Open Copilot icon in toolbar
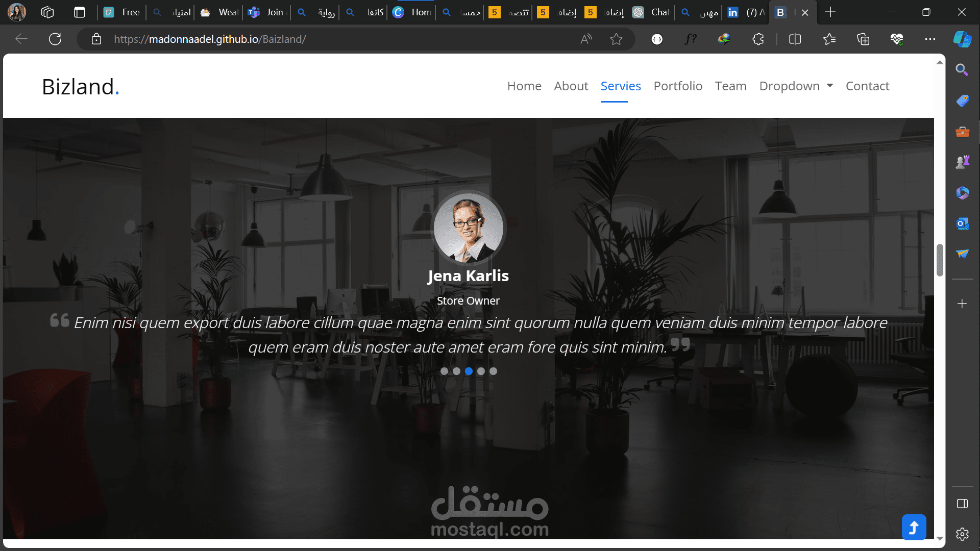This screenshot has height=551, width=980. click(962, 39)
